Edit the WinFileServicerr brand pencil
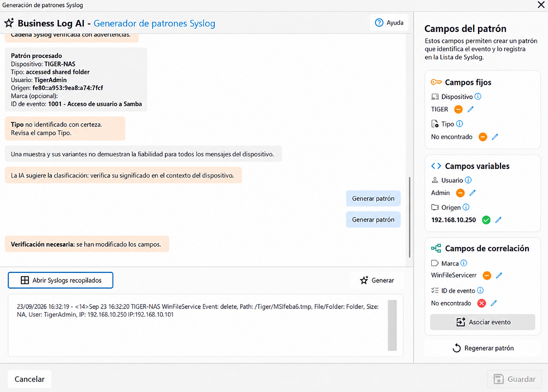548x392 pixels. pyautogui.click(x=499, y=275)
